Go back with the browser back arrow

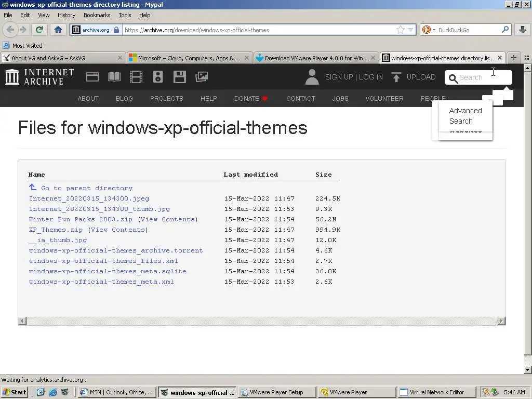coord(10,30)
